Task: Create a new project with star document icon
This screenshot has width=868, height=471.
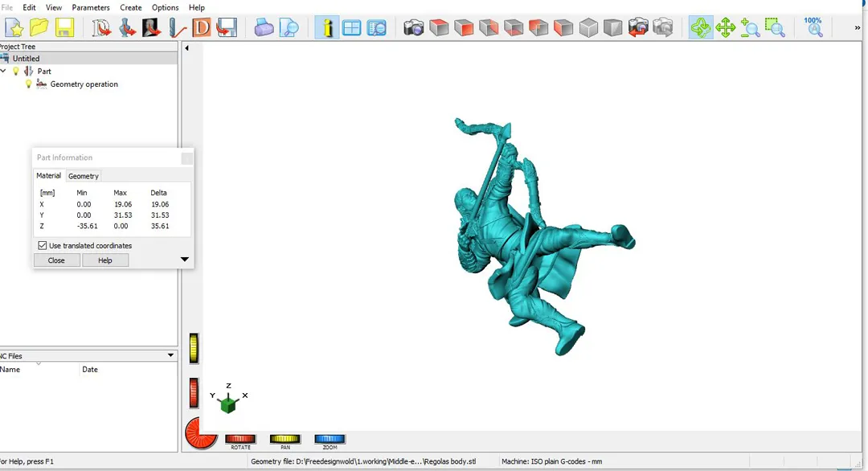Action: [x=14, y=27]
